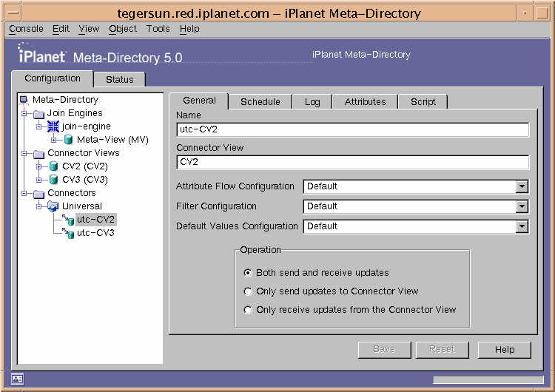Select utc-CV2 in the tree

coord(95,220)
